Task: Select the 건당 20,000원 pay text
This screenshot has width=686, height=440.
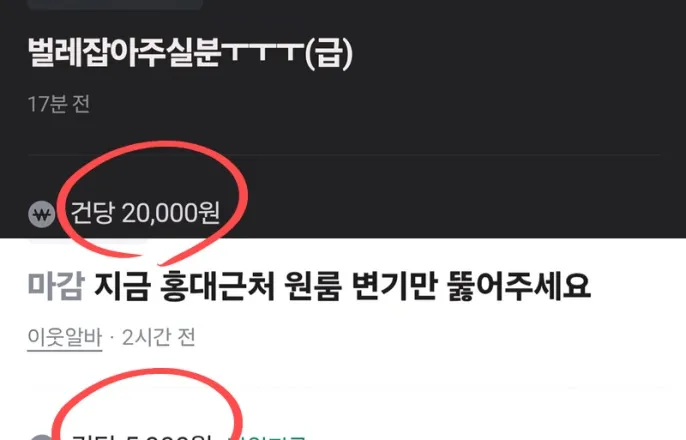Action: pyautogui.click(x=145, y=213)
